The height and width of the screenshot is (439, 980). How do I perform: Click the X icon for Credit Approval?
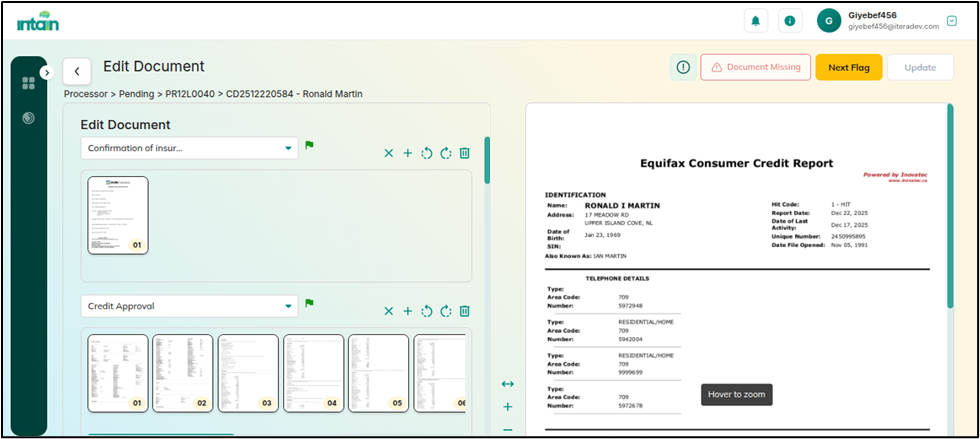point(388,311)
